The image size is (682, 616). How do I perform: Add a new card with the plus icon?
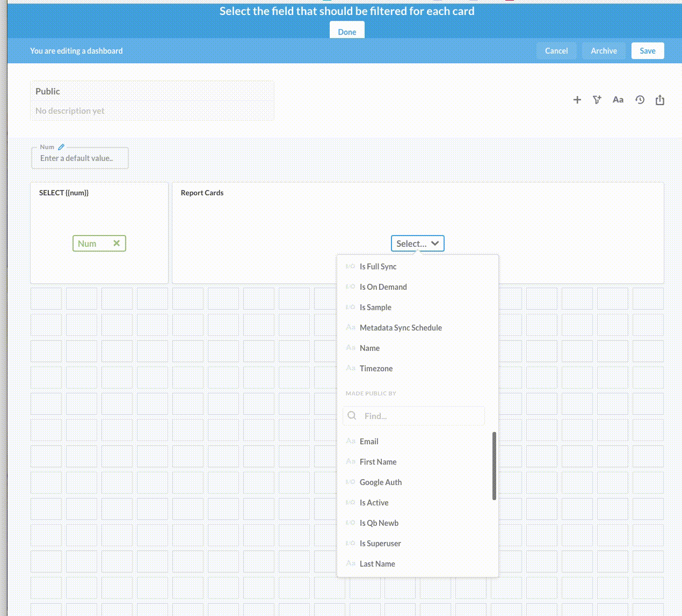tap(577, 99)
